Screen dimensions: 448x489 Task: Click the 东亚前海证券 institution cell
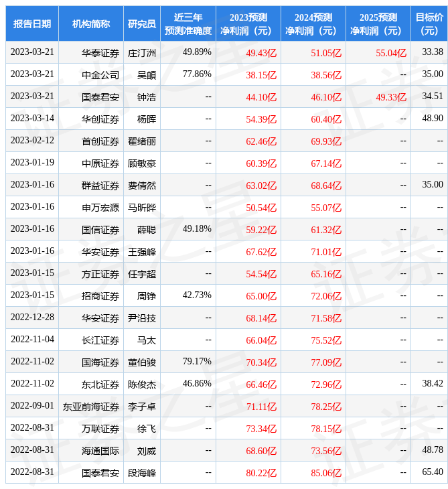(x=91, y=407)
